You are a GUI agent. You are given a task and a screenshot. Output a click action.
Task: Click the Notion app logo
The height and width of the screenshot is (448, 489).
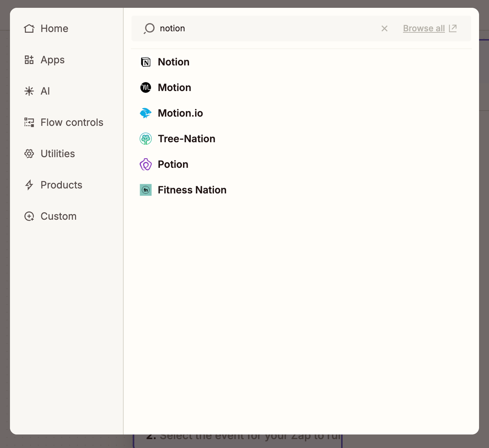[x=146, y=62]
